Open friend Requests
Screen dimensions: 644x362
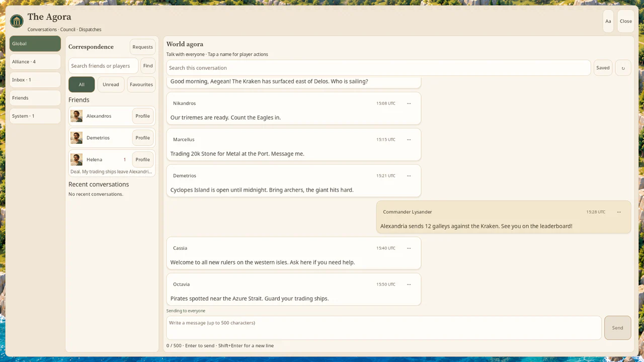click(x=143, y=47)
